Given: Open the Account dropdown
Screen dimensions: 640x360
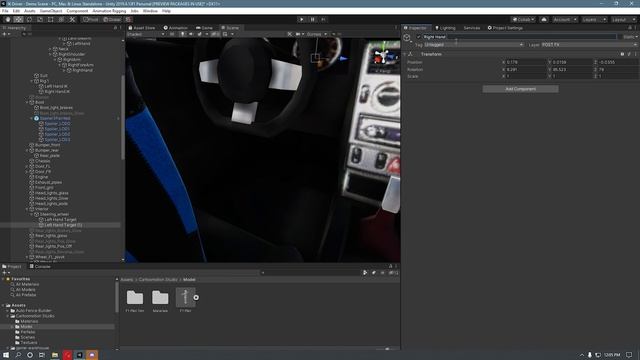Looking at the screenshot, I should [565, 19].
